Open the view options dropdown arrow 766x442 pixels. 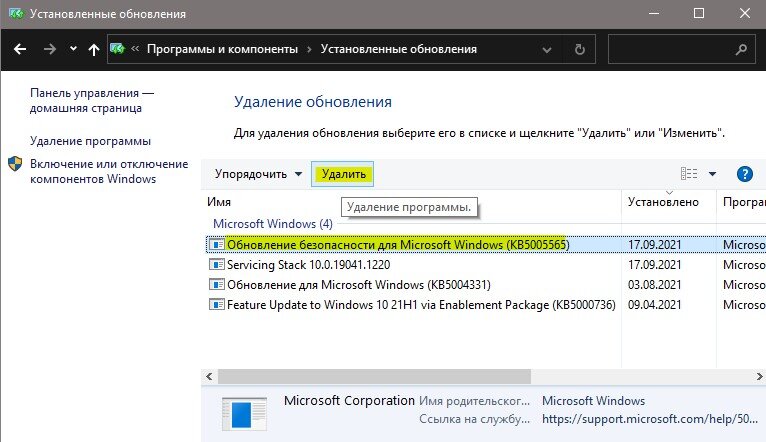(x=712, y=174)
